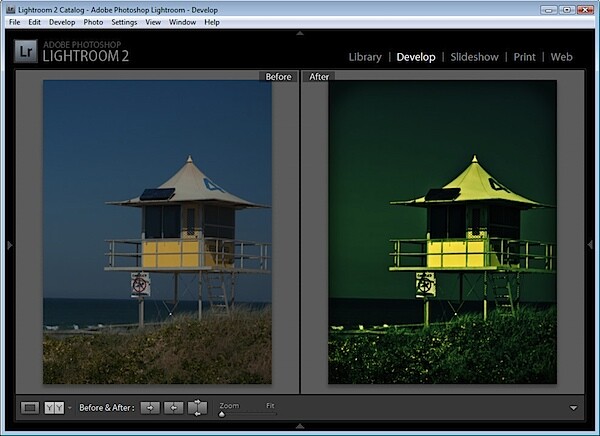This screenshot has height=436, width=600.
Task: Adjust the Zoom slider handle
Action: [x=221, y=413]
